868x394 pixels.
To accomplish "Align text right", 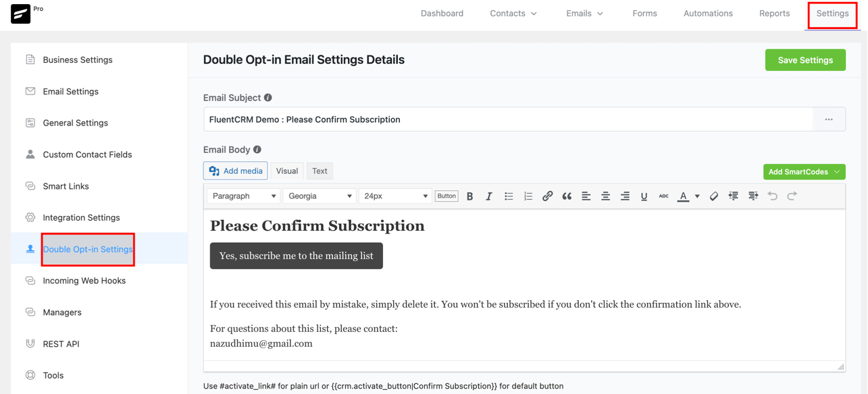I will point(625,196).
